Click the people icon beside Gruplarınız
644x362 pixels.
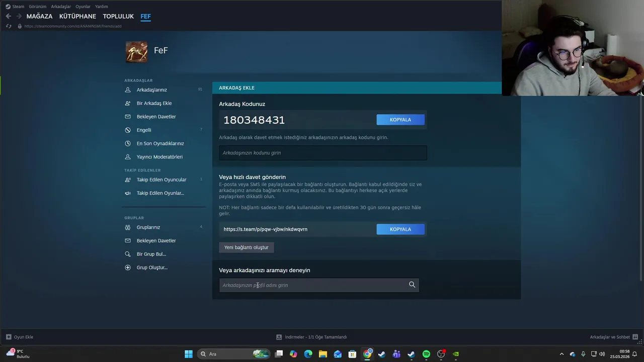pyautogui.click(x=127, y=227)
